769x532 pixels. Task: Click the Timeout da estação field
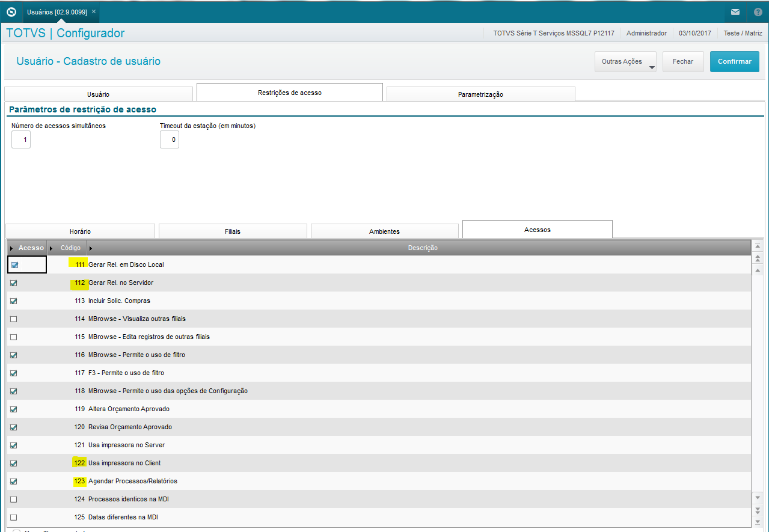[170, 139]
